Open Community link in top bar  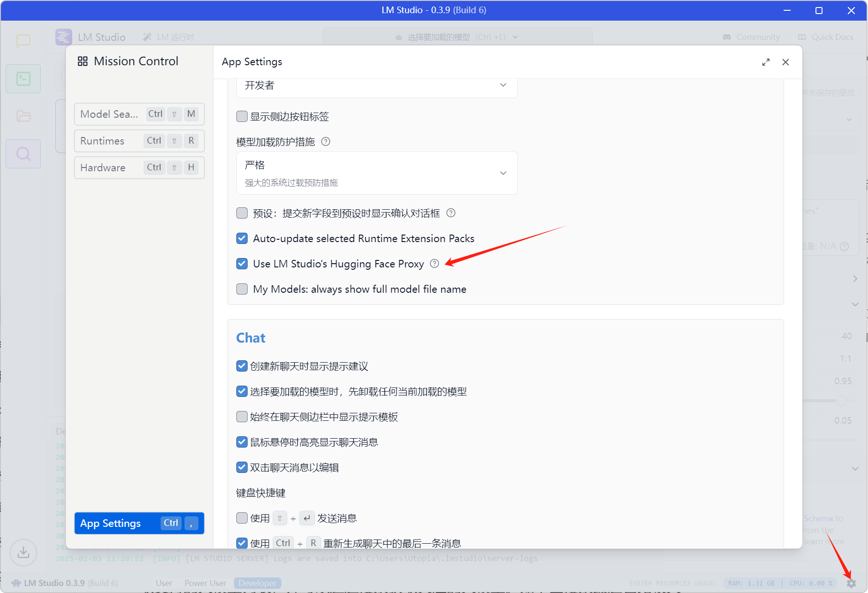point(751,37)
